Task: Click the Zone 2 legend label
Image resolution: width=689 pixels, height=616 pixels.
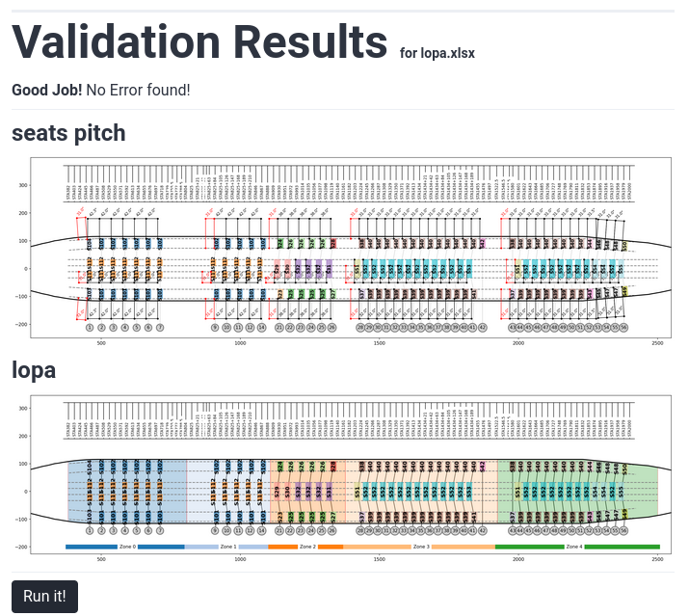Action: tap(307, 547)
